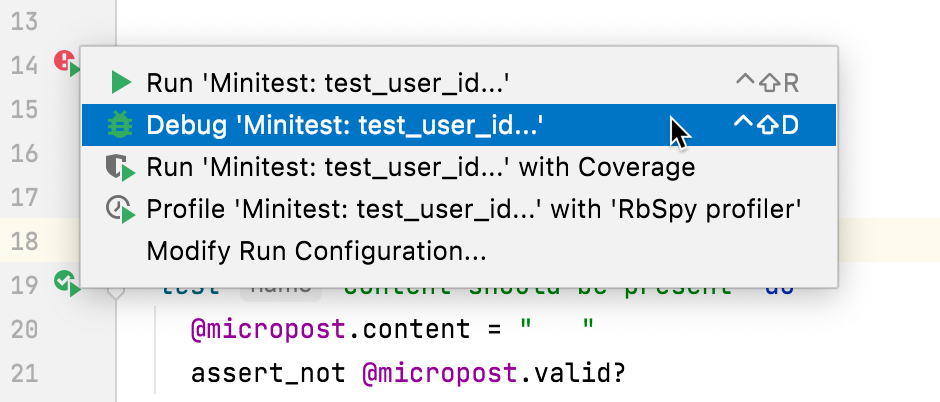Open Modify Run Configuration...
The height and width of the screenshot is (402, 940).
tap(316, 250)
